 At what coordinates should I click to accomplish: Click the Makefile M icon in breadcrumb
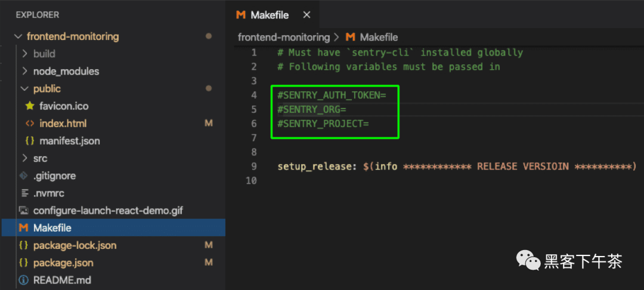pos(350,38)
